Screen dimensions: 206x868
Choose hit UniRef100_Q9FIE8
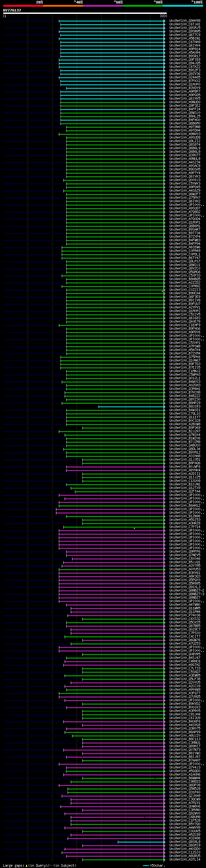(185, 60)
